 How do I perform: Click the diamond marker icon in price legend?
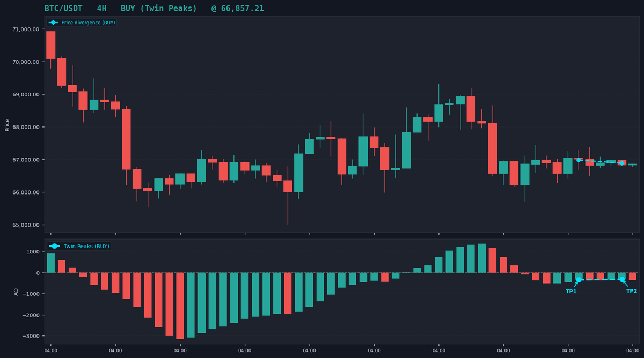tap(54, 23)
